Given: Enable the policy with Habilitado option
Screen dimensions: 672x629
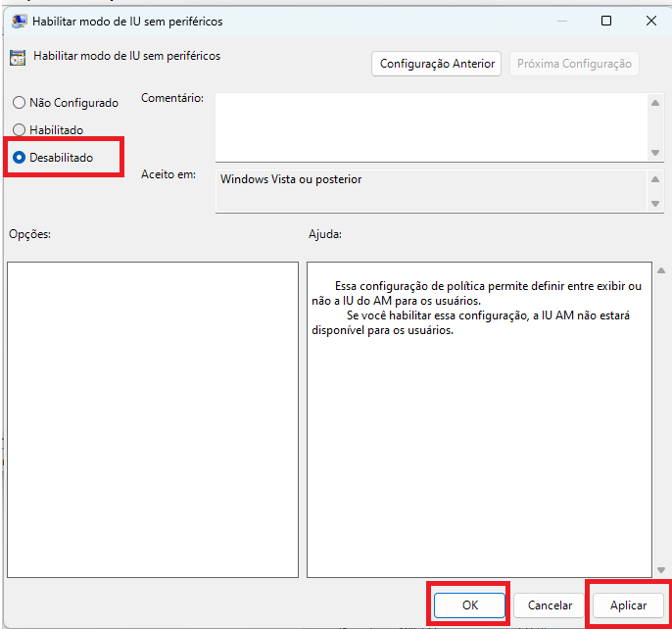Looking at the screenshot, I should pos(20,129).
